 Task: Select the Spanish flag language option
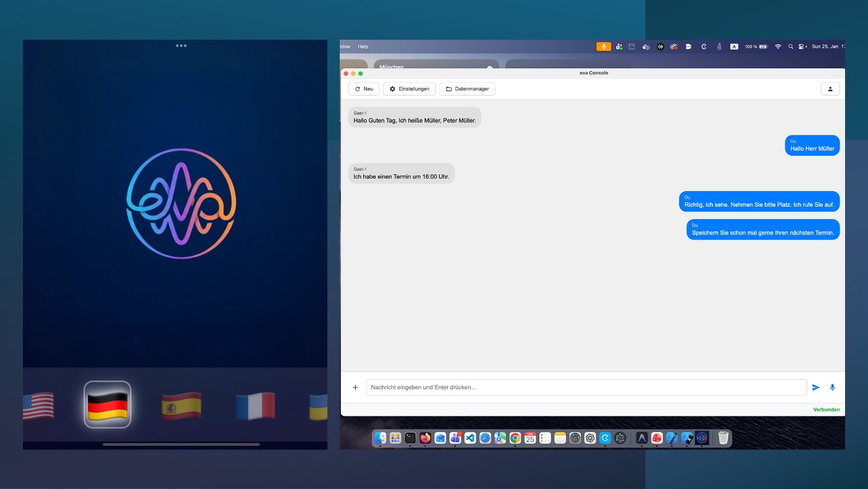coord(181,405)
